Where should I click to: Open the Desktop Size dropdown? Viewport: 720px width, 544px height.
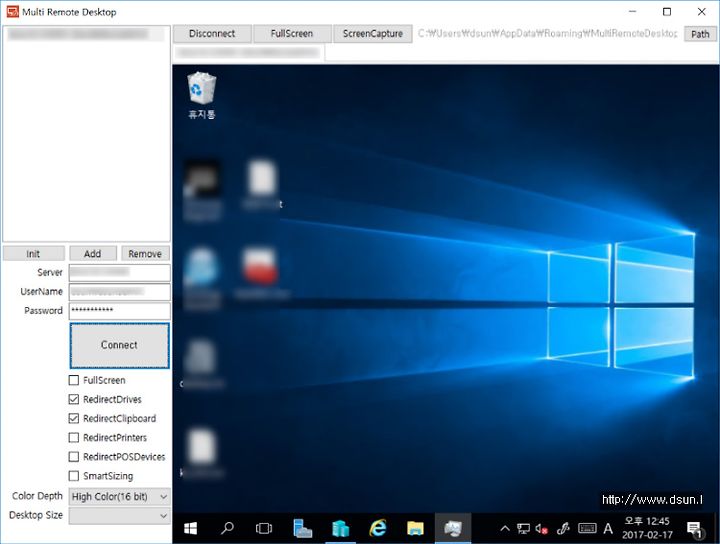(119, 516)
